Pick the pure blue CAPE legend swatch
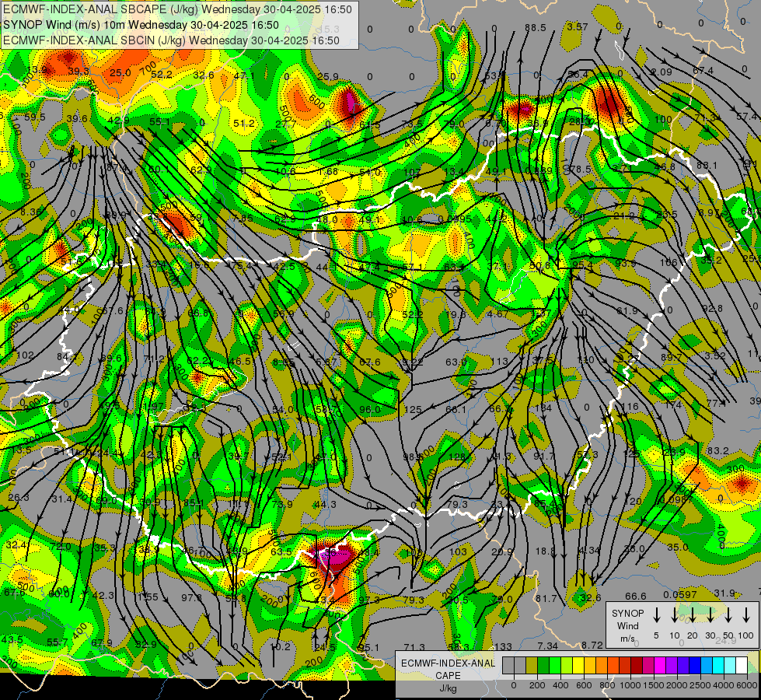The image size is (761, 700). tap(694, 665)
